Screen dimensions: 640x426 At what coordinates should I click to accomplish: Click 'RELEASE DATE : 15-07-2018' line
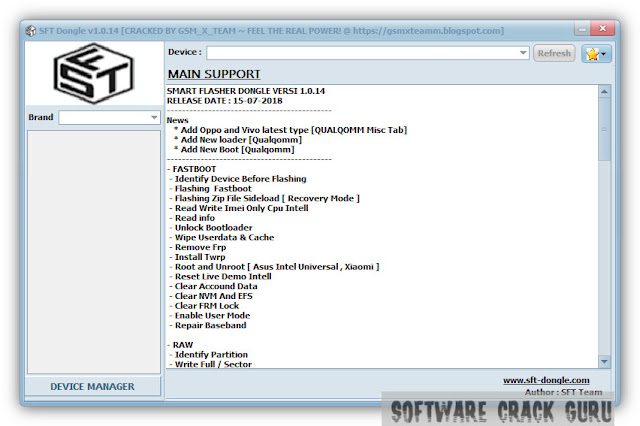(x=224, y=101)
